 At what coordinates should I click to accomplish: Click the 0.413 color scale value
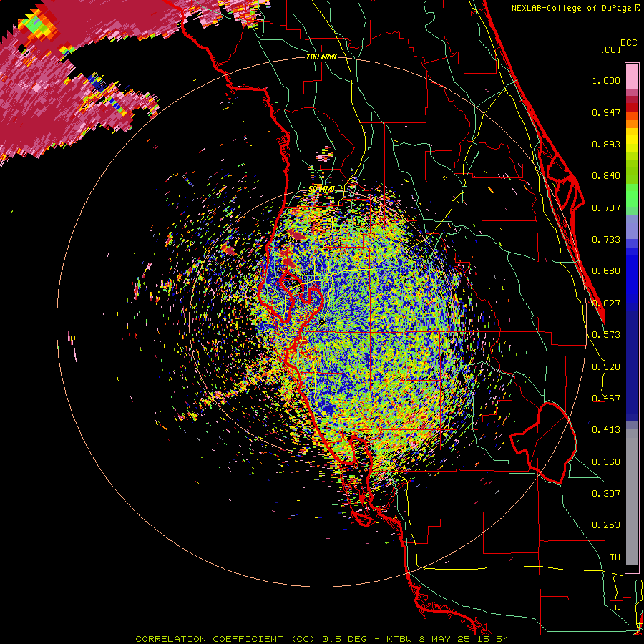(x=606, y=430)
